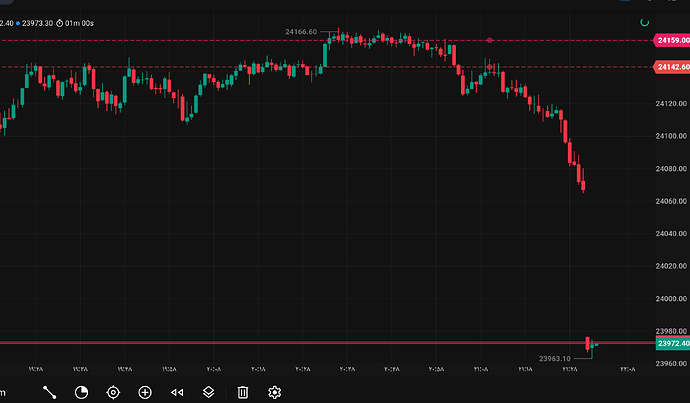Click the 24166.60 high price label

click(301, 32)
